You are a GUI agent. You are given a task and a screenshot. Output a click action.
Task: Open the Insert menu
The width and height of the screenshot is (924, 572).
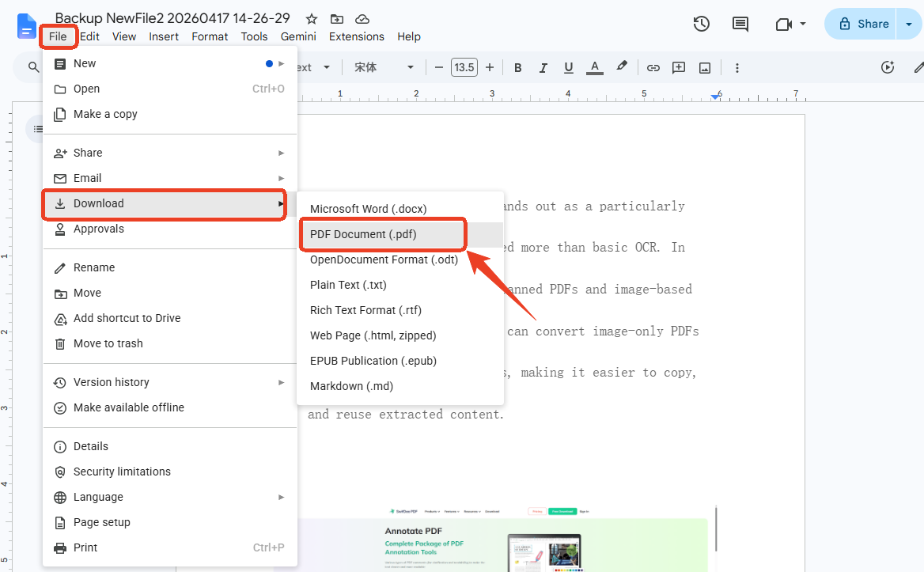(164, 36)
